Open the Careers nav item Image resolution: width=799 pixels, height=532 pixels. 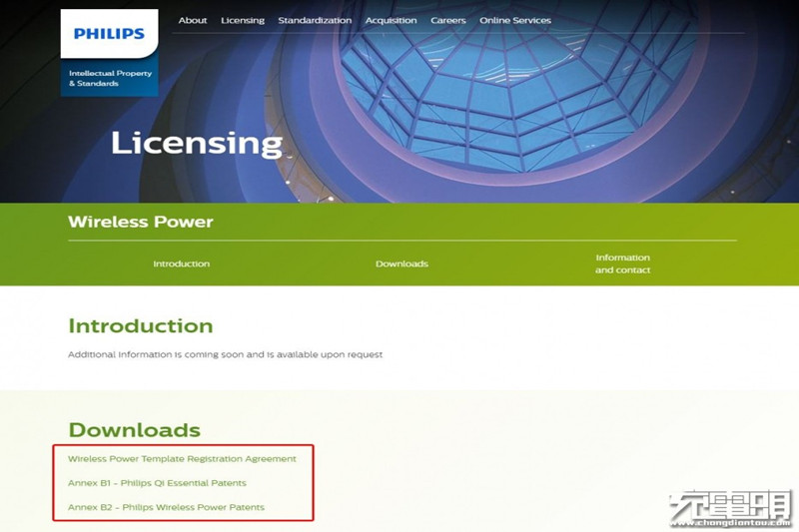click(x=447, y=20)
